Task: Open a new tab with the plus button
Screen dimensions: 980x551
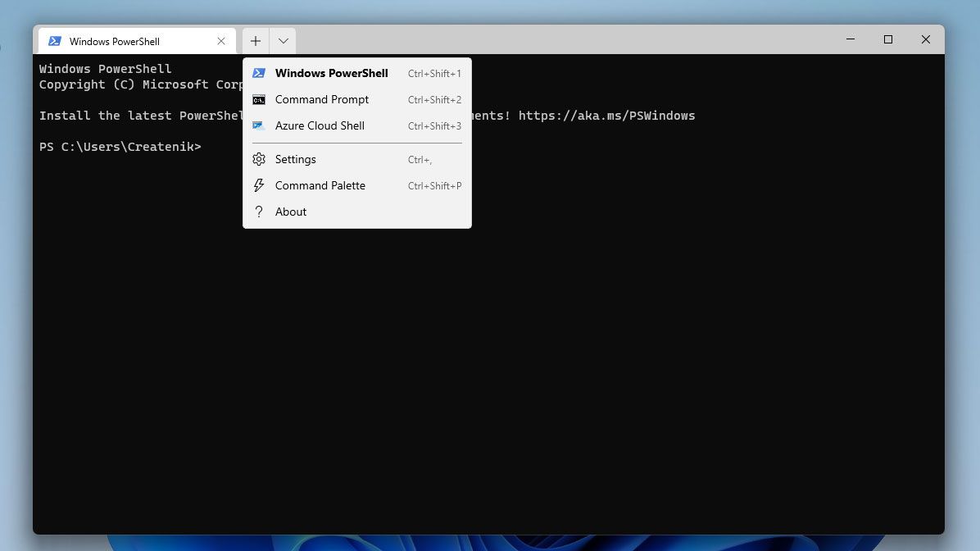Action: pyautogui.click(x=256, y=41)
